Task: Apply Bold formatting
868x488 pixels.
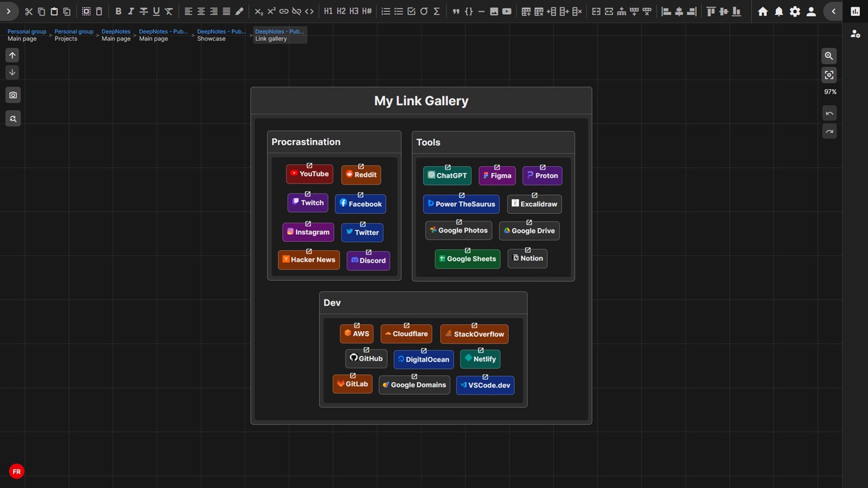Action: (x=118, y=11)
